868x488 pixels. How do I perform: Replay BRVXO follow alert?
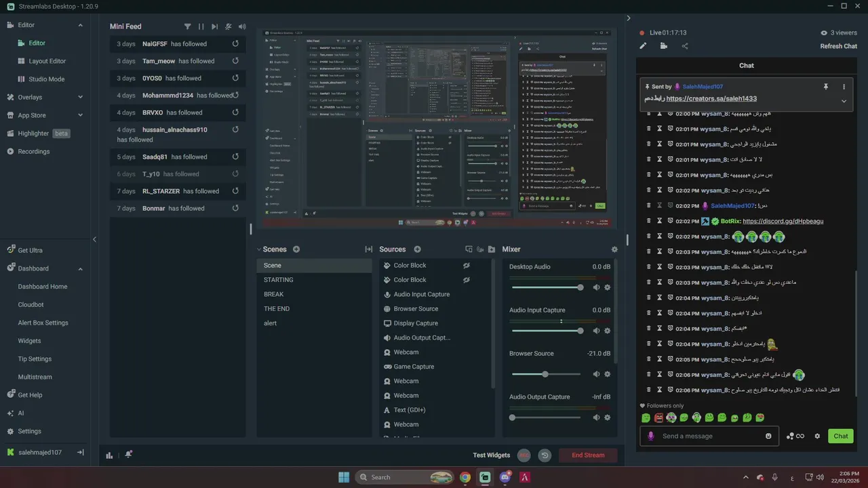(x=235, y=113)
